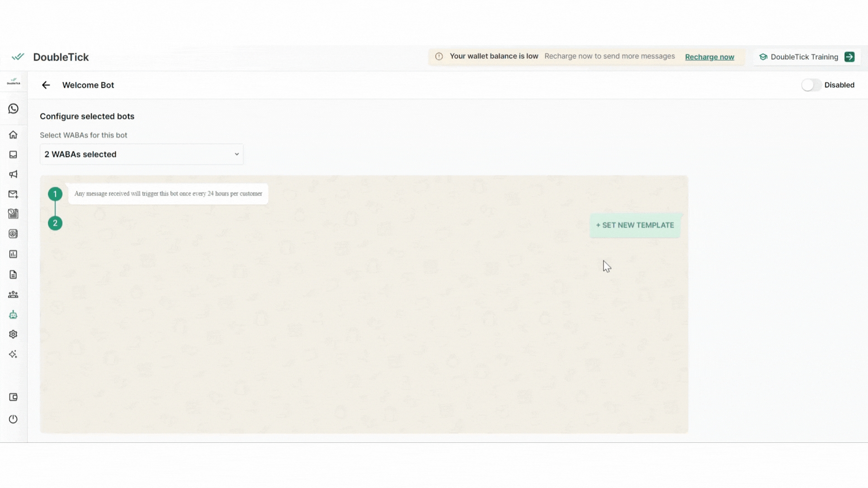
Task: Select the Bot robot icon
Action: 13,314
